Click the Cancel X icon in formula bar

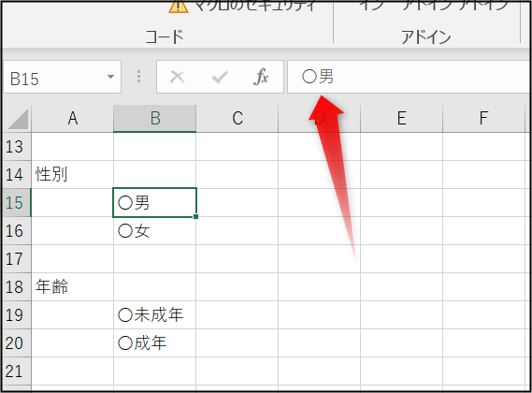pos(177,77)
